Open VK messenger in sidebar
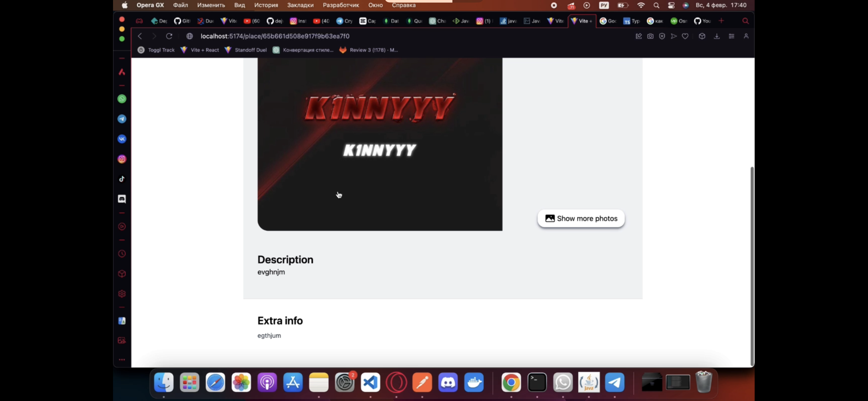Viewport: 868px width, 401px height. point(122,139)
